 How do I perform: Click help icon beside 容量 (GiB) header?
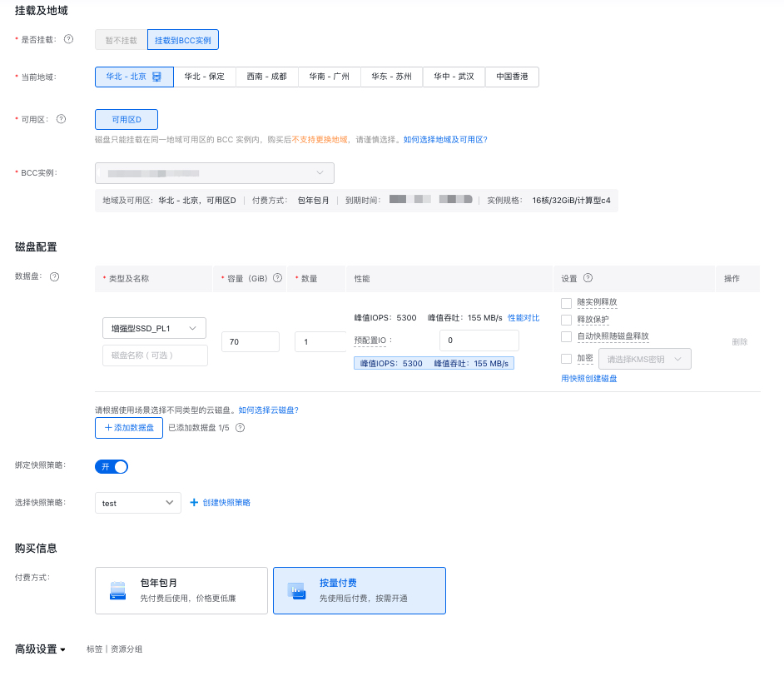(x=277, y=278)
